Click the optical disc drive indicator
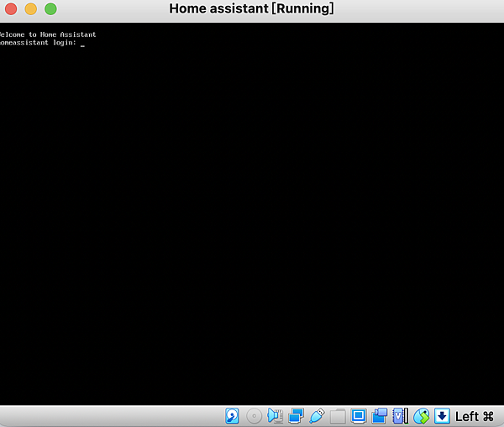Viewport: 504px width, 427px height. pos(254,416)
